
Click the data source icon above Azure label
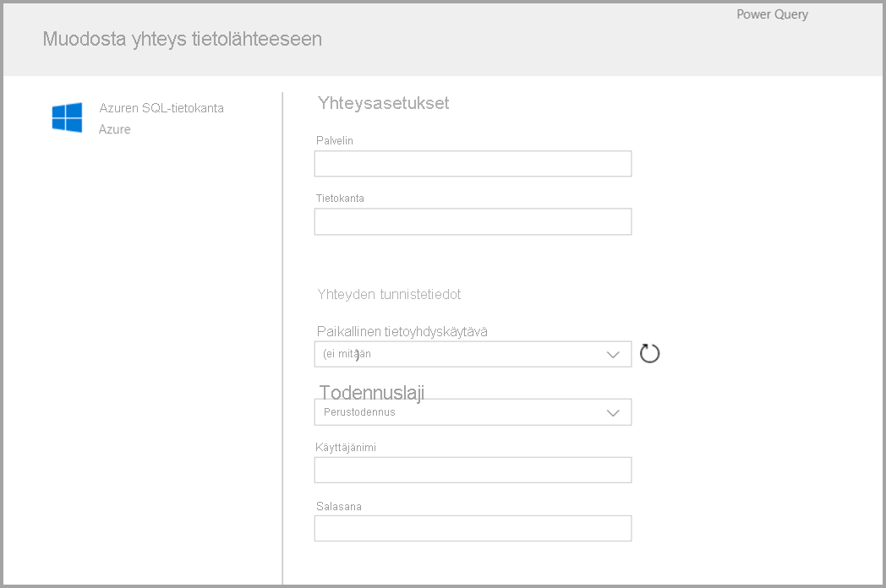(66, 117)
